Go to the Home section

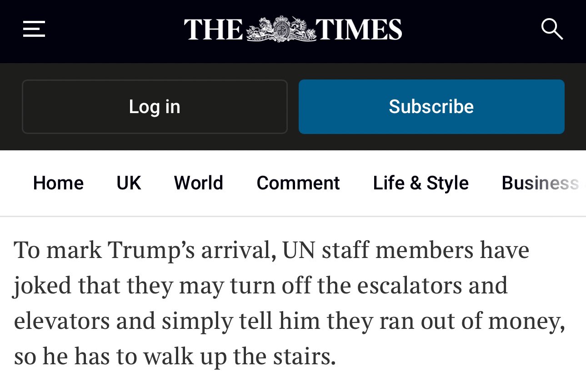coord(58,183)
